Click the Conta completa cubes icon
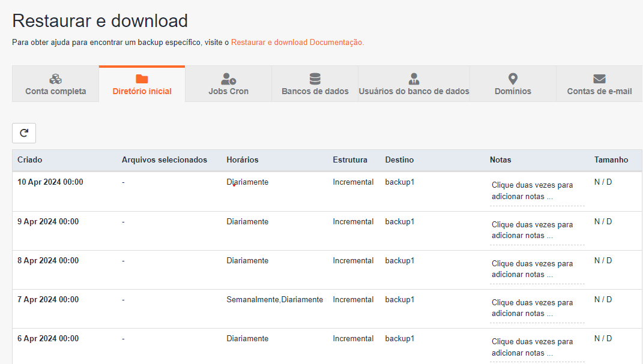Viewport: 643px width, 364px height. [x=55, y=79]
